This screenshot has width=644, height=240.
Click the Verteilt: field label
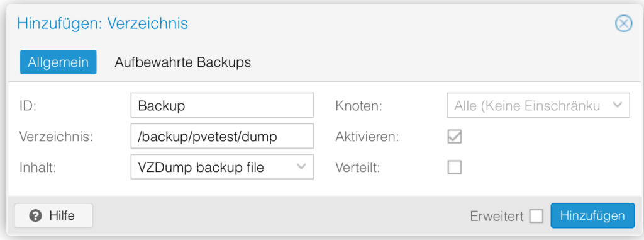[x=359, y=167]
